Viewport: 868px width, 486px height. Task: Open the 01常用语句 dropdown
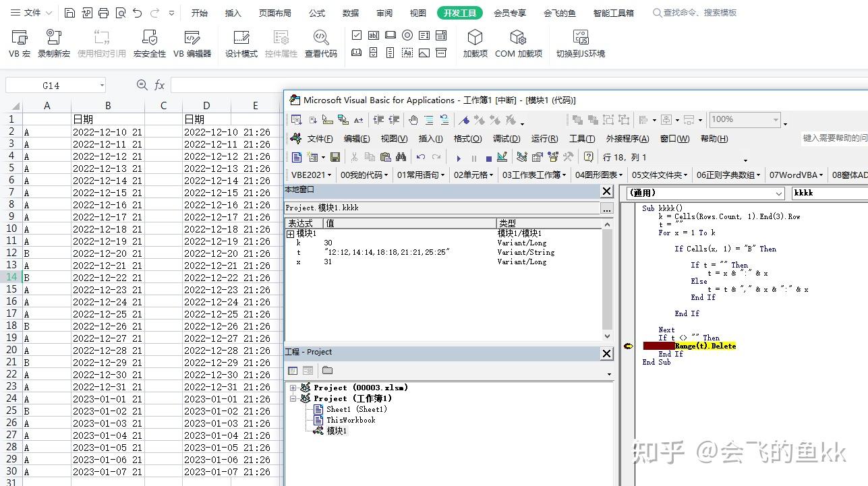421,175
